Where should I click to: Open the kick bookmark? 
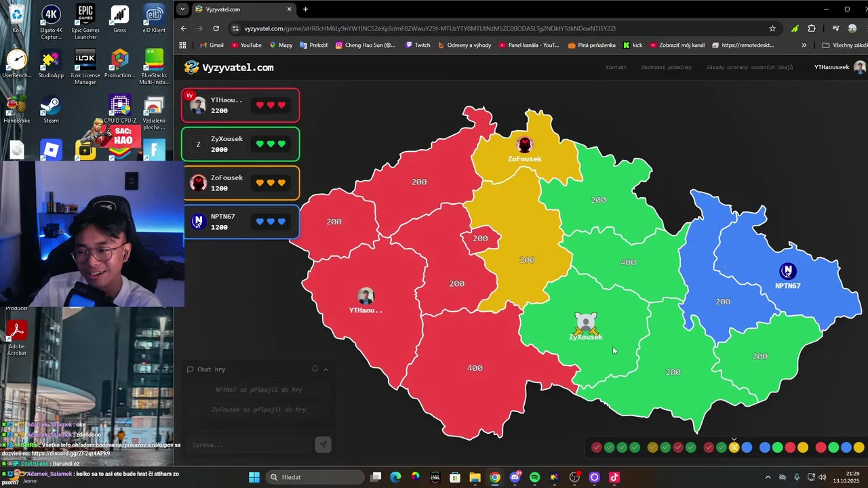(632, 45)
